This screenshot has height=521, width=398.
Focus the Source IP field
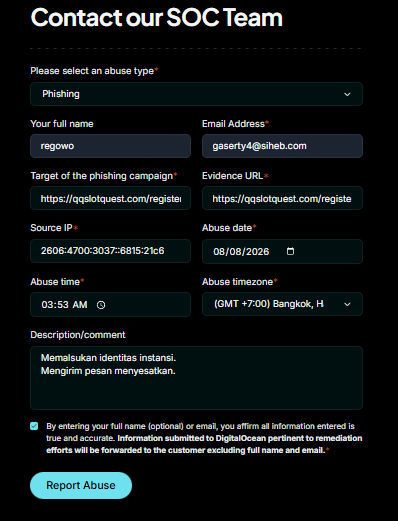coord(110,251)
